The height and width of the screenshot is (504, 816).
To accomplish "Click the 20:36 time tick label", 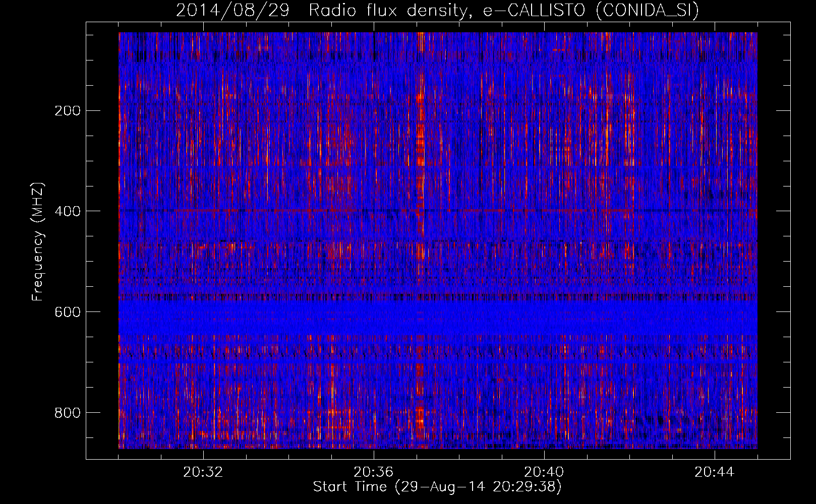I will 374,472.
